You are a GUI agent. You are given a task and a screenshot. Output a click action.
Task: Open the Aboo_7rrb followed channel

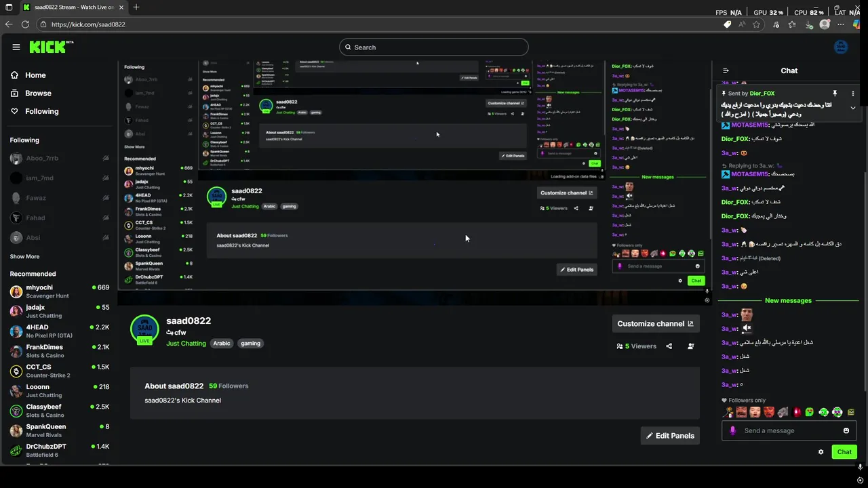point(60,159)
